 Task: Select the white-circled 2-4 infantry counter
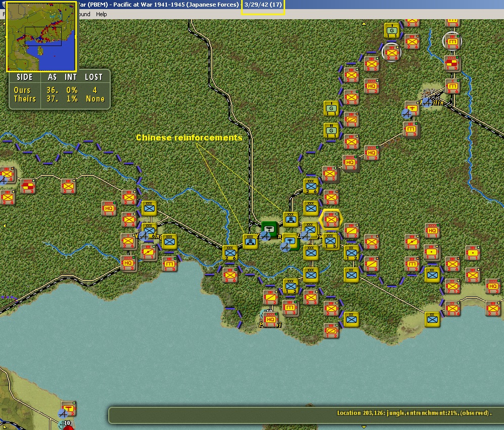[x=391, y=52]
